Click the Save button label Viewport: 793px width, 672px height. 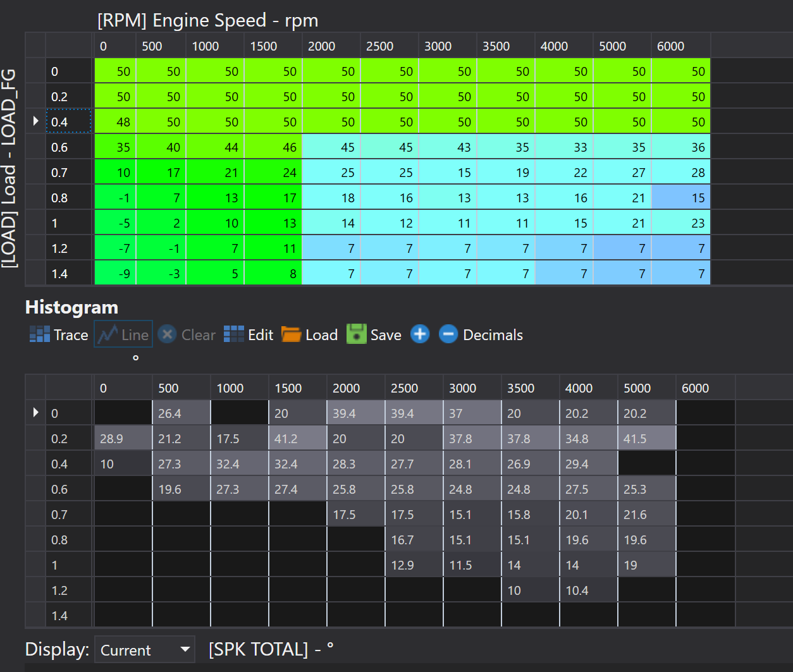(x=386, y=335)
